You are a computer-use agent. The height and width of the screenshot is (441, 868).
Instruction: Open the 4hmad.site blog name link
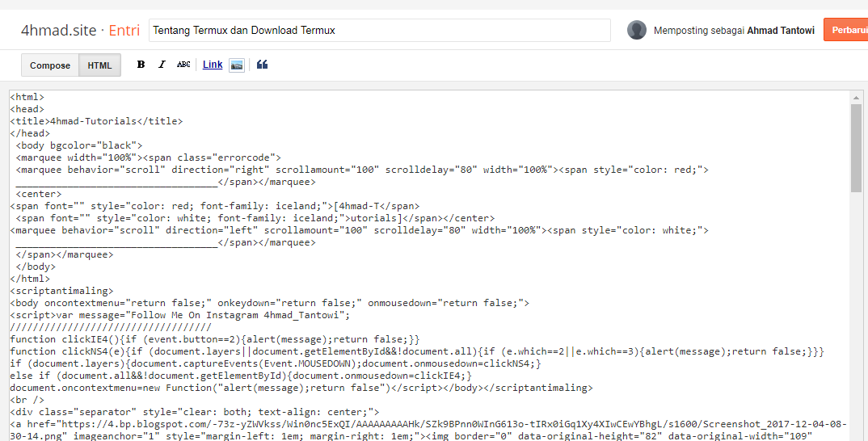coord(59,30)
